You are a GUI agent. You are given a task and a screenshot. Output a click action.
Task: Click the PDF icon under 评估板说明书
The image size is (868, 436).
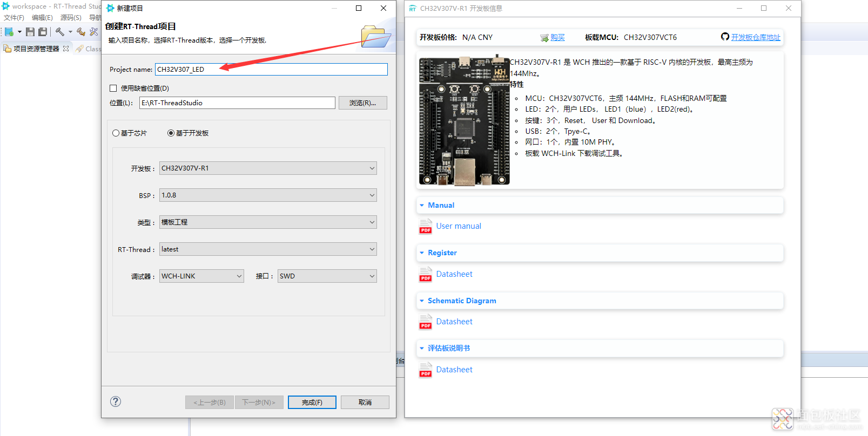[x=426, y=370]
